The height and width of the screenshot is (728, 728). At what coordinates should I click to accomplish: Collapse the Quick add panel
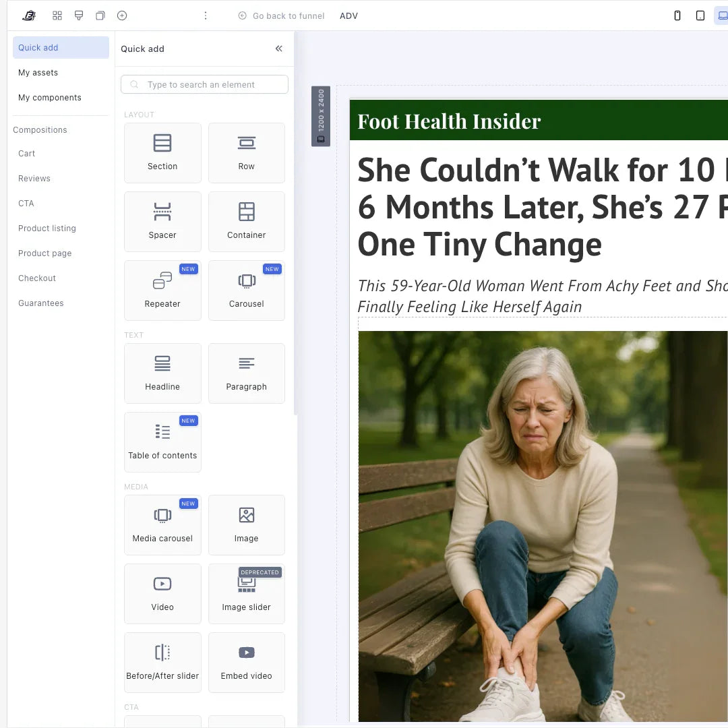(x=279, y=49)
